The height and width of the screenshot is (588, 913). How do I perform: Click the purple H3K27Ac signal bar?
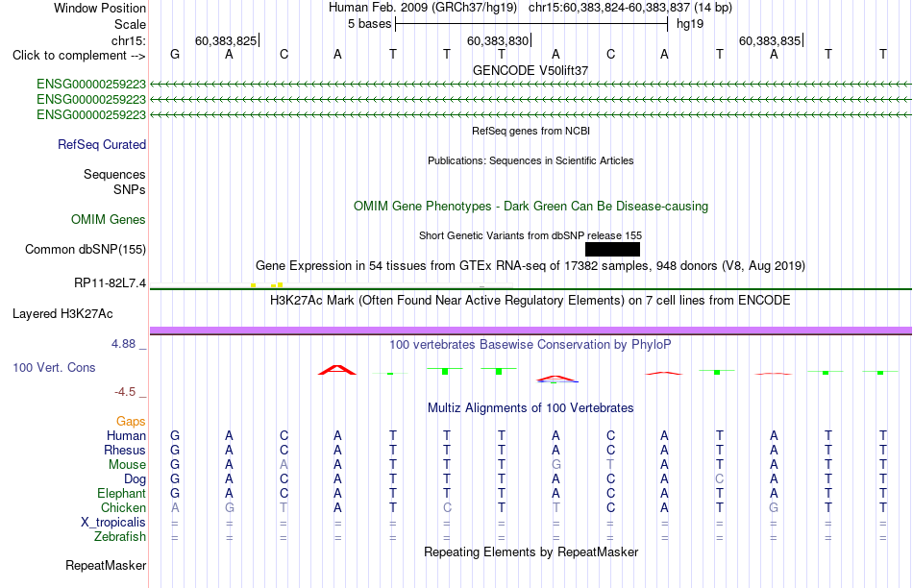(531, 331)
